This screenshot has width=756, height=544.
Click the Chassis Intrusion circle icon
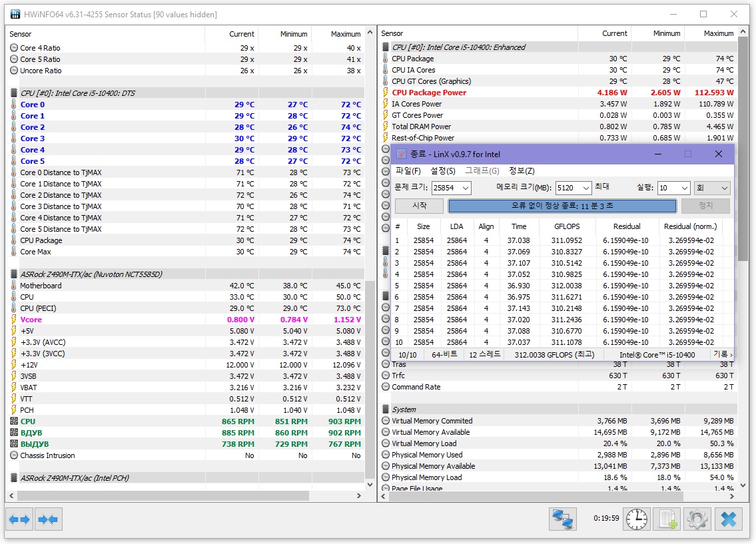14,455
